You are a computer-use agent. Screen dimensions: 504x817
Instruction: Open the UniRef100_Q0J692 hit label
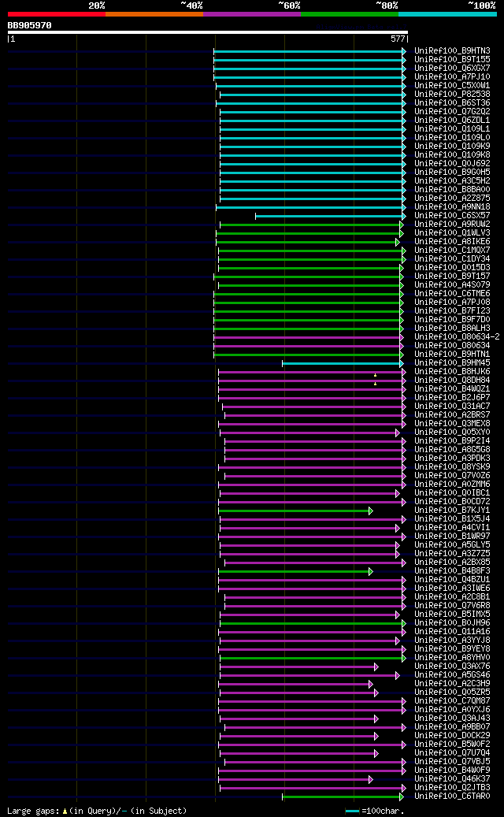[x=452, y=164]
